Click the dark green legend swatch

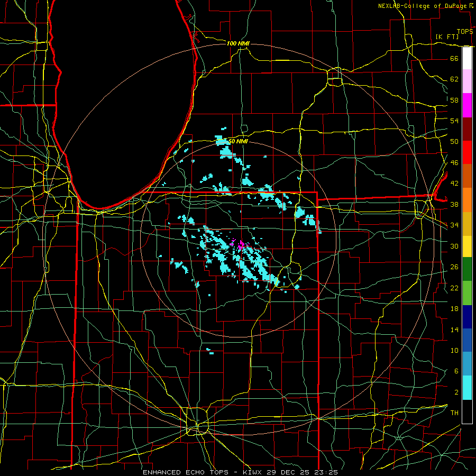[x=467, y=269]
